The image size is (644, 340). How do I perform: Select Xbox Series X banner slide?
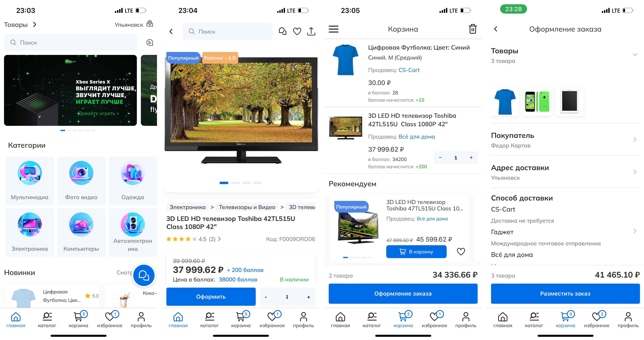pyautogui.click(x=70, y=90)
